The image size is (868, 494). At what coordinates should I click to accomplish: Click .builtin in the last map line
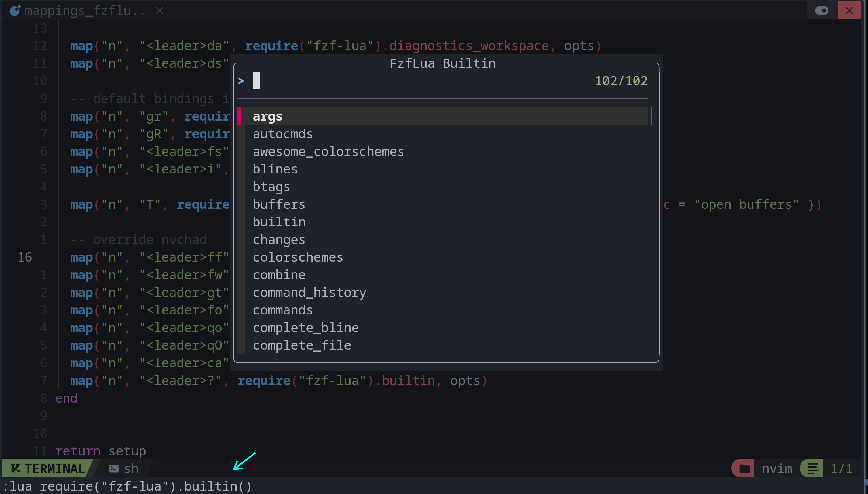[405, 381]
